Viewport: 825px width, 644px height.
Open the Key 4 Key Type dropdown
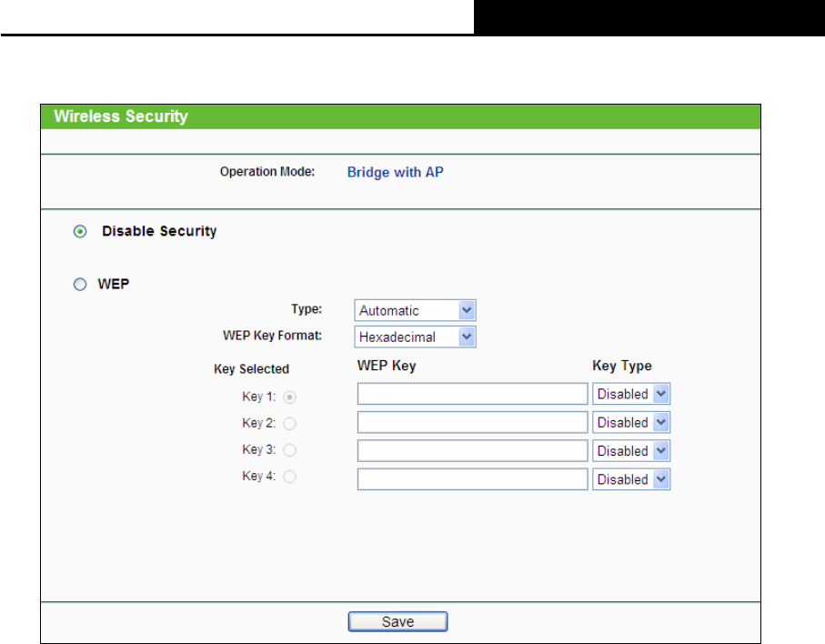coord(631,478)
